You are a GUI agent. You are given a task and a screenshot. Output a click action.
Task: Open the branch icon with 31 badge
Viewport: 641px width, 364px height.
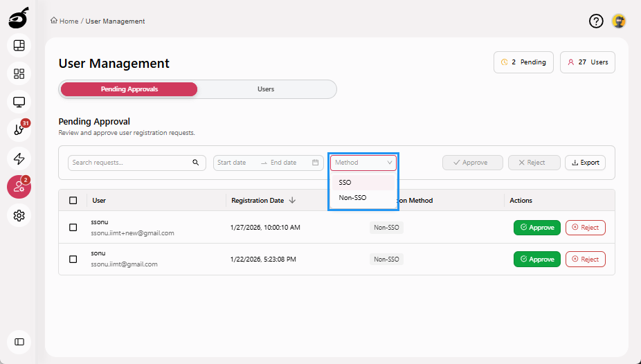tap(19, 130)
